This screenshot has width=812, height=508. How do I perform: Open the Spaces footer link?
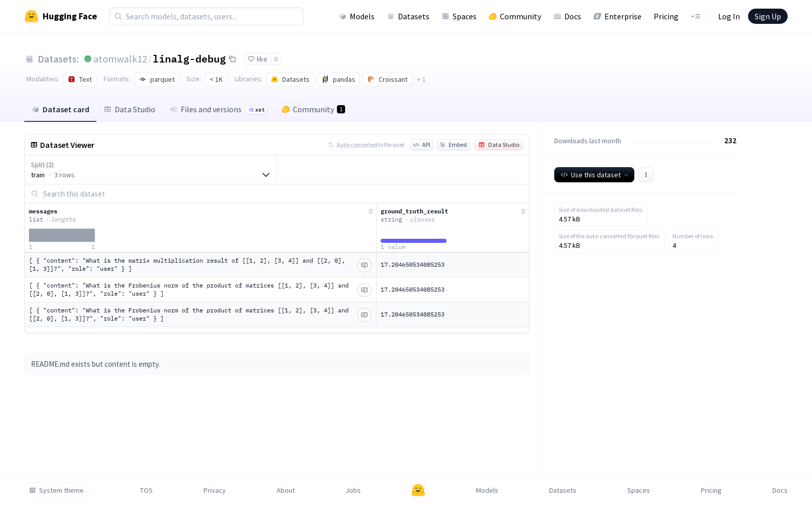tap(638, 490)
